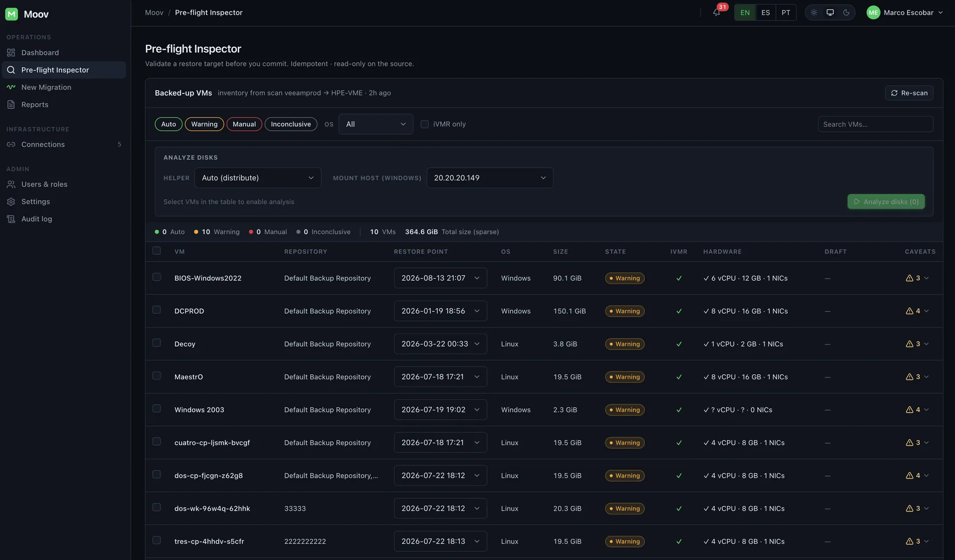Click the New Migration pulse icon

coord(11,87)
